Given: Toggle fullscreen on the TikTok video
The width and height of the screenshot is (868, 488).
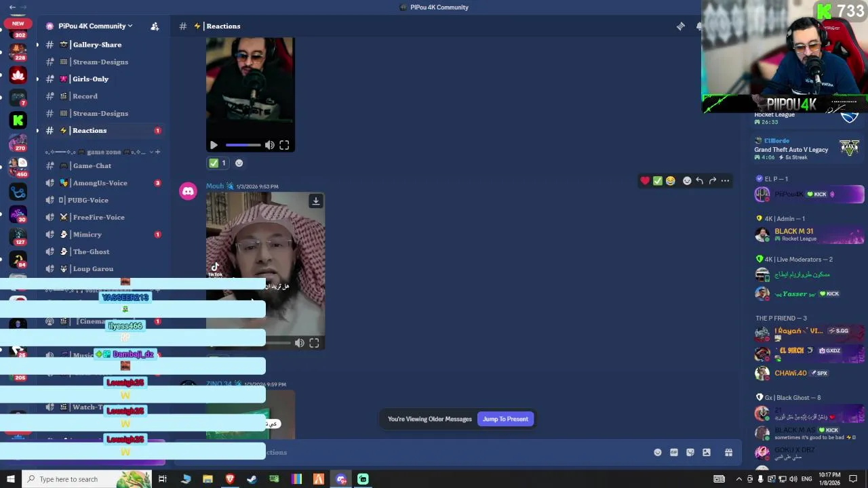Looking at the screenshot, I should click(x=314, y=343).
